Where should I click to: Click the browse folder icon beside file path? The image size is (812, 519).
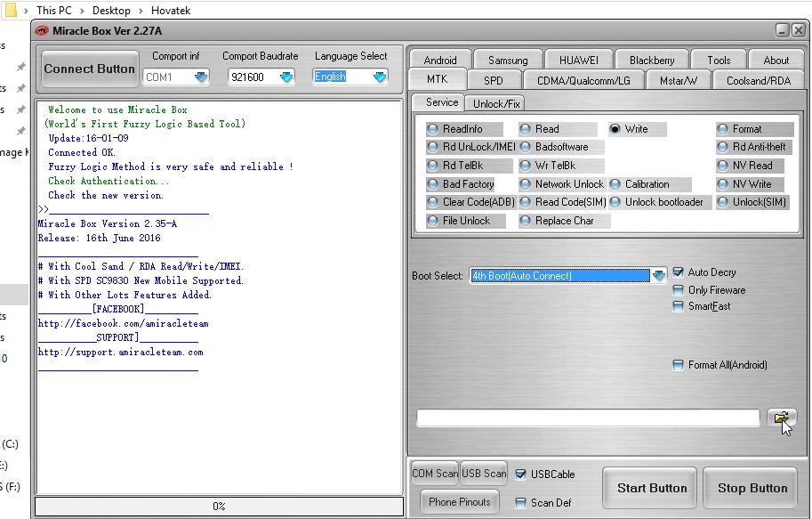click(x=782, y=418)
